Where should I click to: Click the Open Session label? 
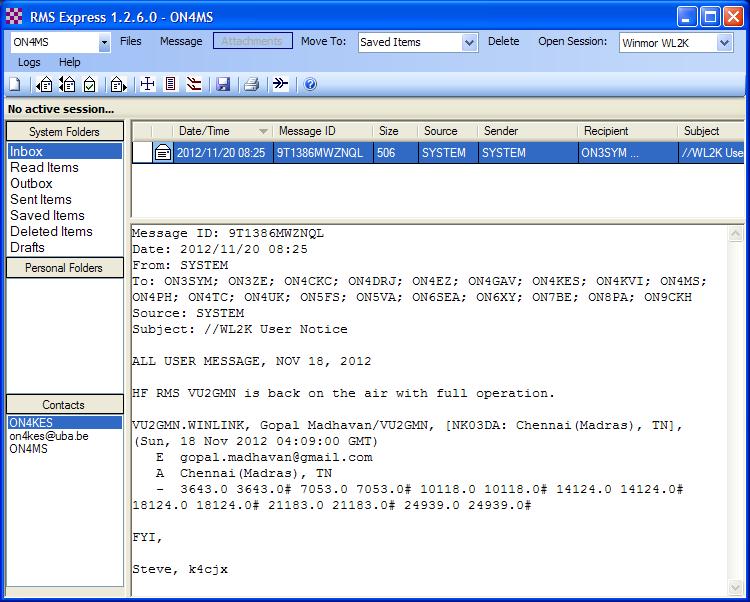point(573,41)
